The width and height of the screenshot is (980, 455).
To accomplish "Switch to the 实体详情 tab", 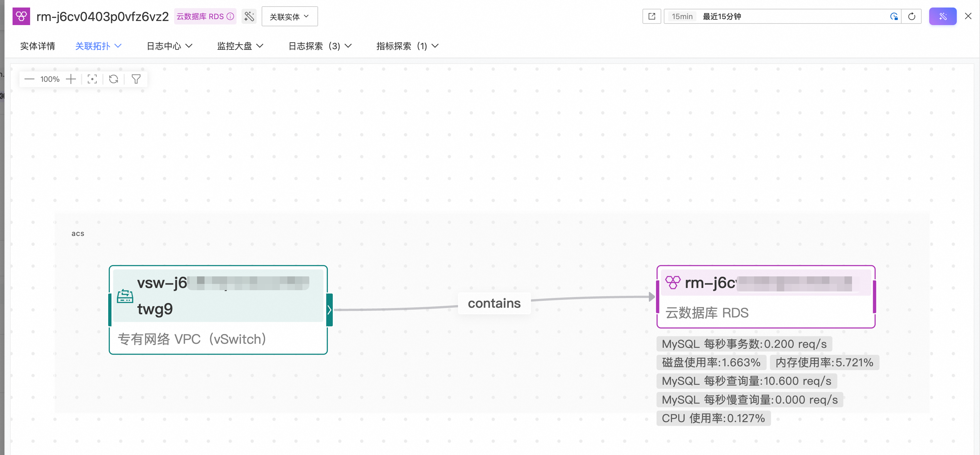I will [37, 46].
